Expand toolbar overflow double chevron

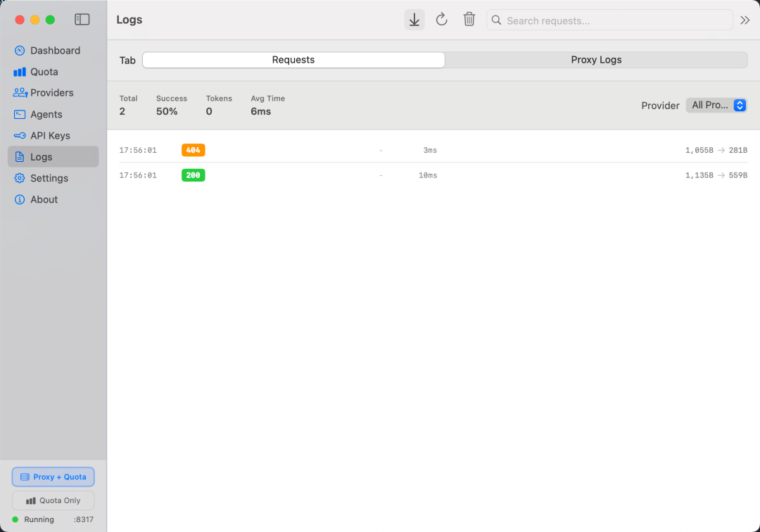745,20
